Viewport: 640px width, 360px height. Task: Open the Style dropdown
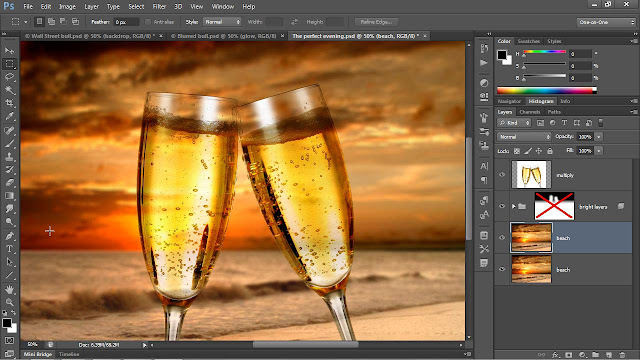[x=222, y=22]
